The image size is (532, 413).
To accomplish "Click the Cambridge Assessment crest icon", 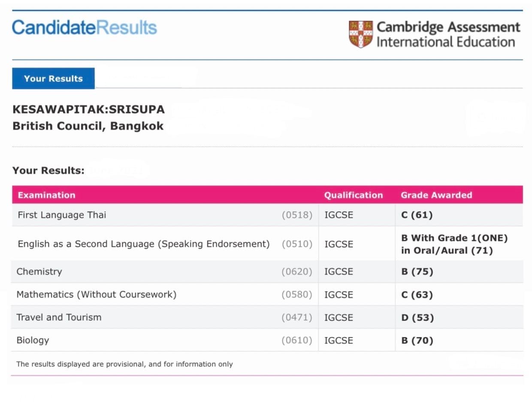I will pos(360,34).
